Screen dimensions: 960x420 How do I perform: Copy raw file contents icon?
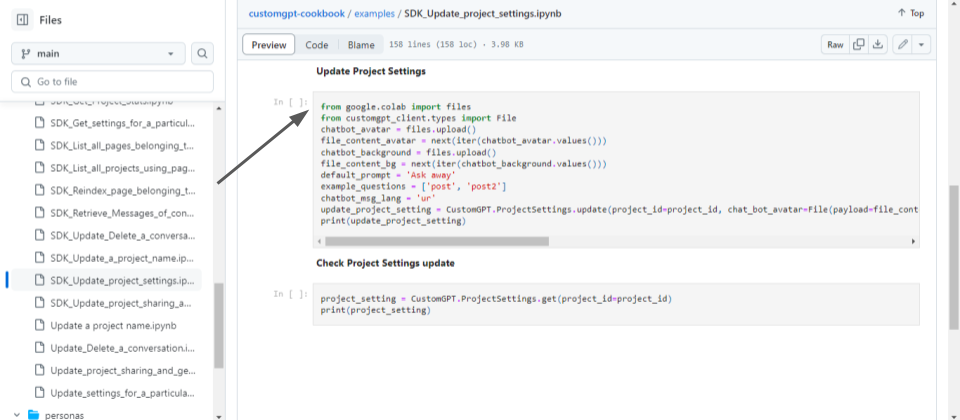(x=859, y=45)
